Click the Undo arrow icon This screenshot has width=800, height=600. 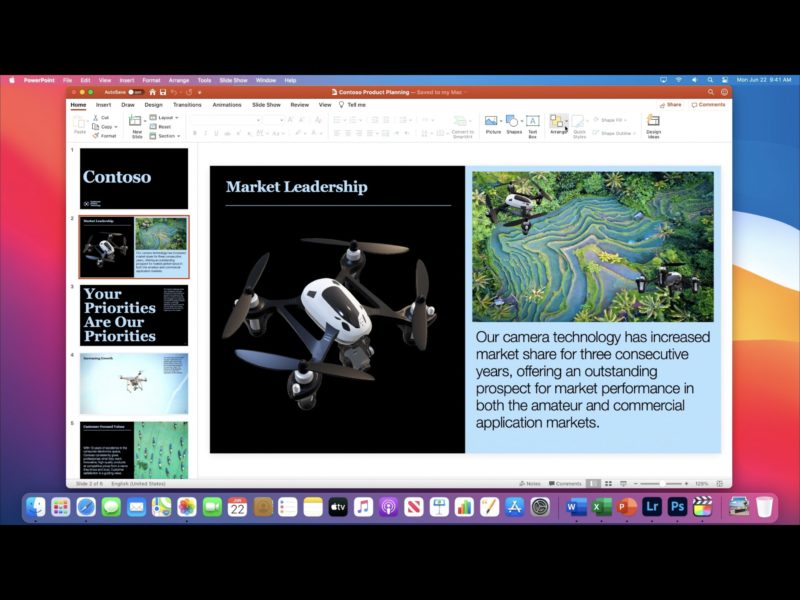(x=174, y=92)
